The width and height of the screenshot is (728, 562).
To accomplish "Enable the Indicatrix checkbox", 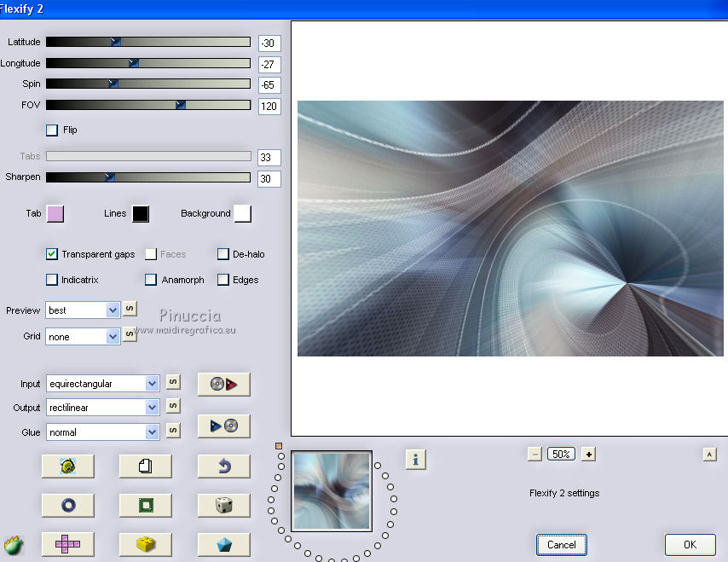I will click(x=52, y=280).
